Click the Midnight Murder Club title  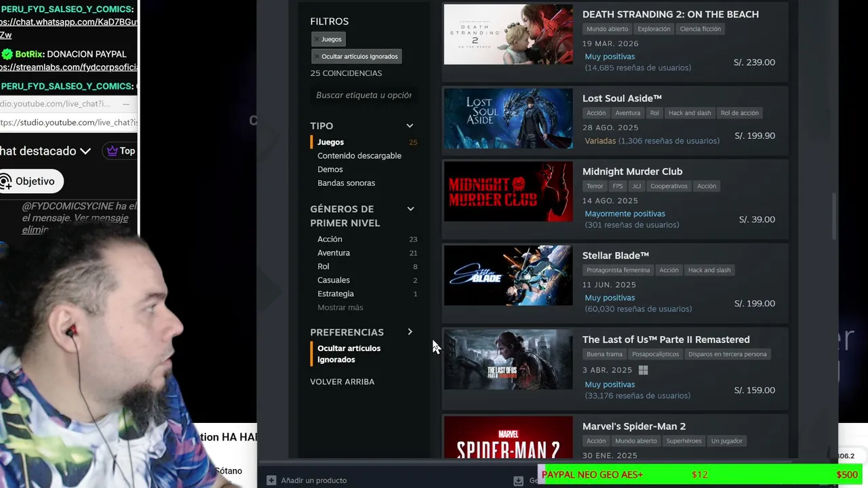632,171
